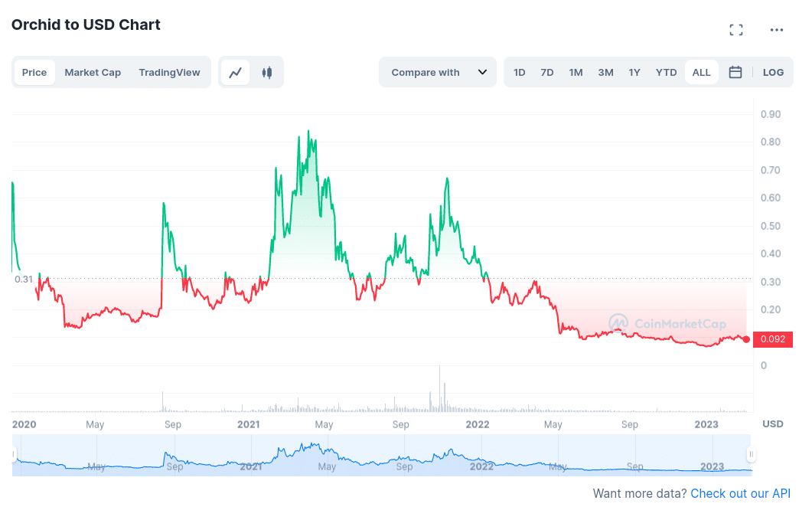Click the 0.50 y-axis value
The width and height of the screenshot is (812, 520).
771,226
